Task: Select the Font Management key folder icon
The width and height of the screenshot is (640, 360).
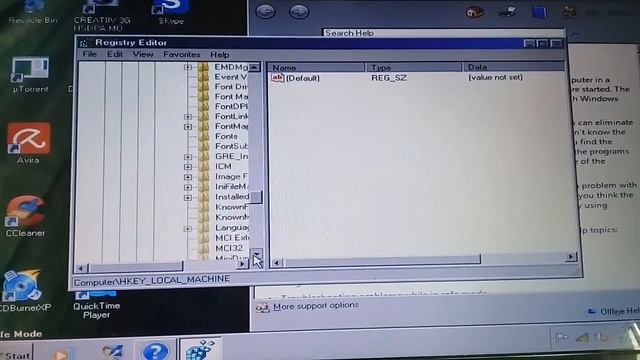Action: point(204,96)
